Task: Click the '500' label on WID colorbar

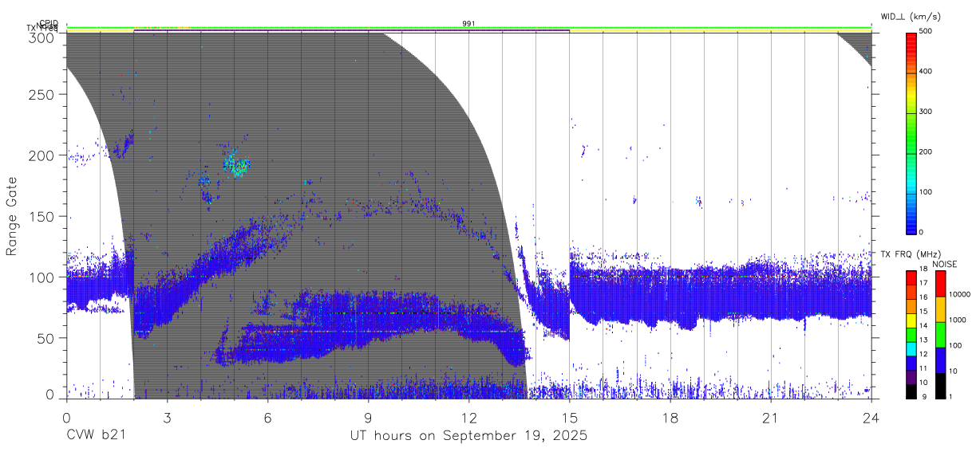Action: [x=926, y=31]
